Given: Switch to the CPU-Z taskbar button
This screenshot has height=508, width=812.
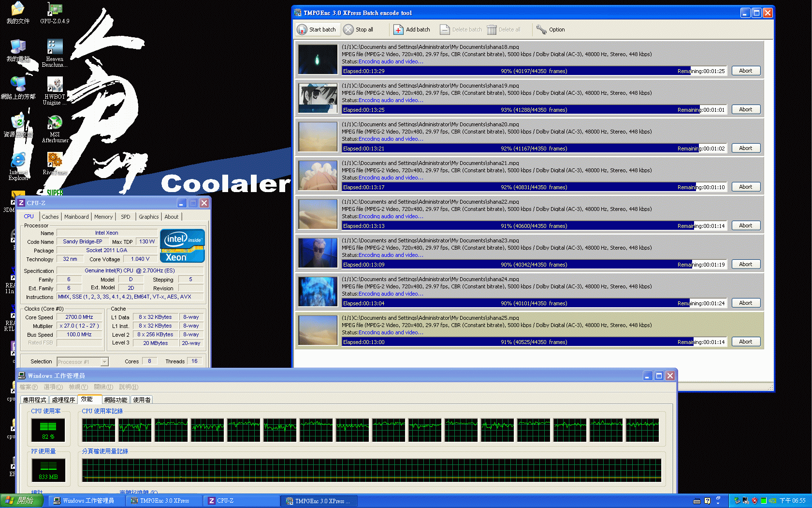Looking at the screenshot, I should click(242, 501).
